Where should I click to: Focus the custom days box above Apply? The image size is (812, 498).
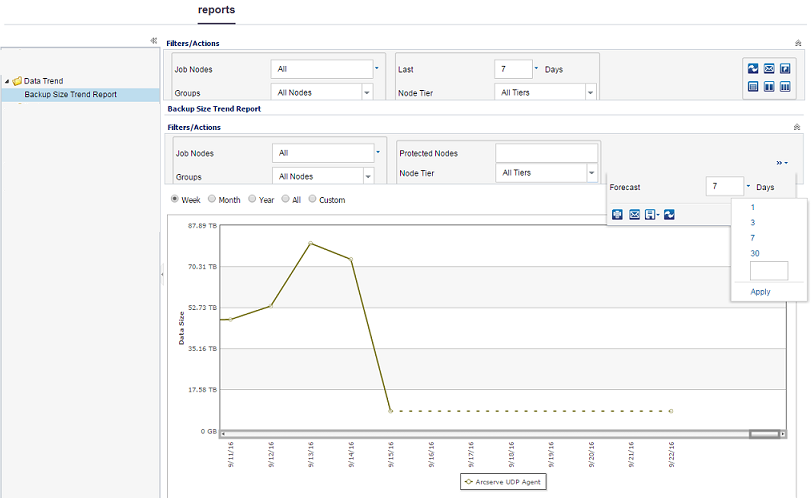(769, 271)
